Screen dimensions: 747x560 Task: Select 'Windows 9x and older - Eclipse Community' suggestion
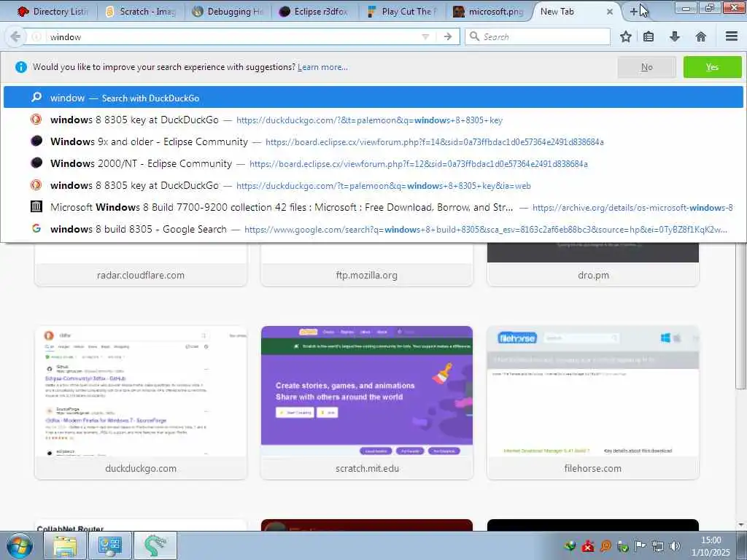point(373,141)
